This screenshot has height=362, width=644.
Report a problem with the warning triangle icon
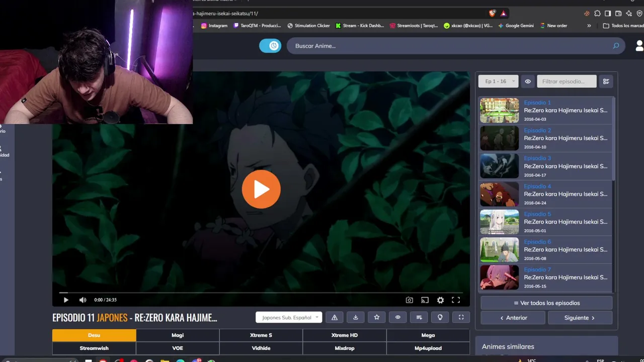335,317
